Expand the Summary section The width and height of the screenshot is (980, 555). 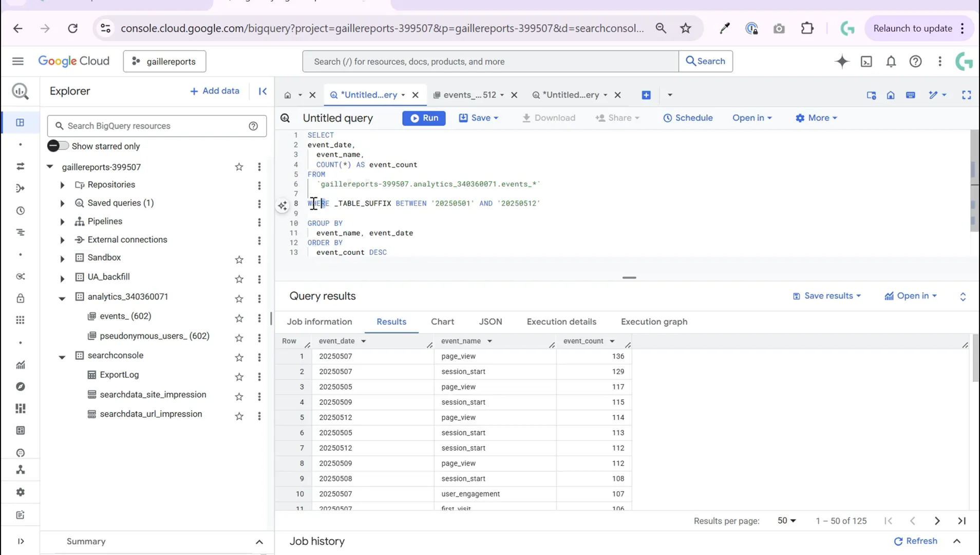[x=259, y=542]
